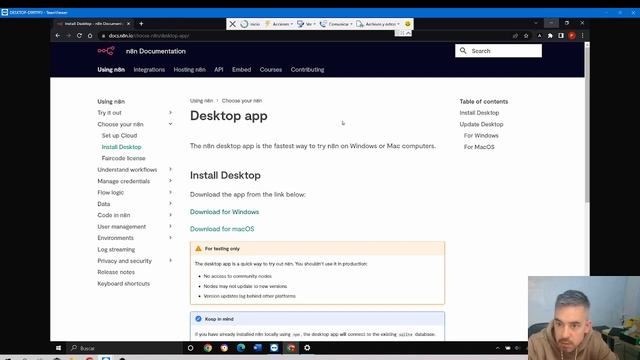This screenshot has height=360, width=640.
Task: Click the Download for Windows link
Action: [x=224, y=212]
